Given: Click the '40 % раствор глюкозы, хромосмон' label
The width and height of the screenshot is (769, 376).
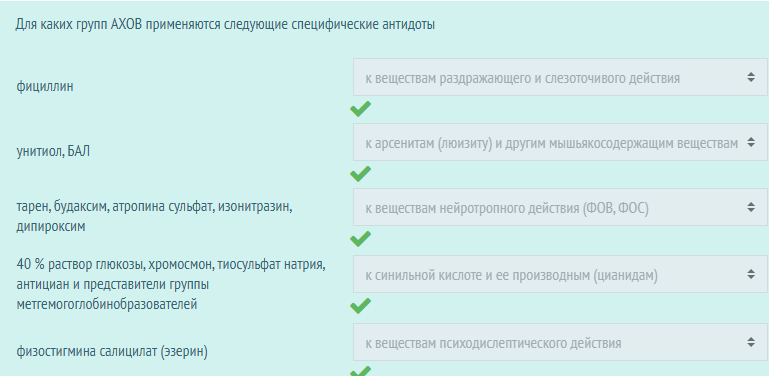Looking at the screenshot, I should point(171,284).
